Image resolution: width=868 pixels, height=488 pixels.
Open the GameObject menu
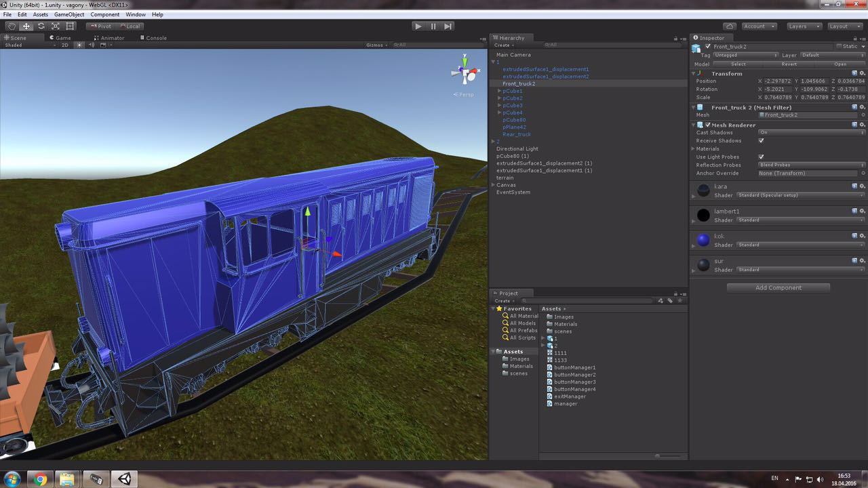click(70, 14)
